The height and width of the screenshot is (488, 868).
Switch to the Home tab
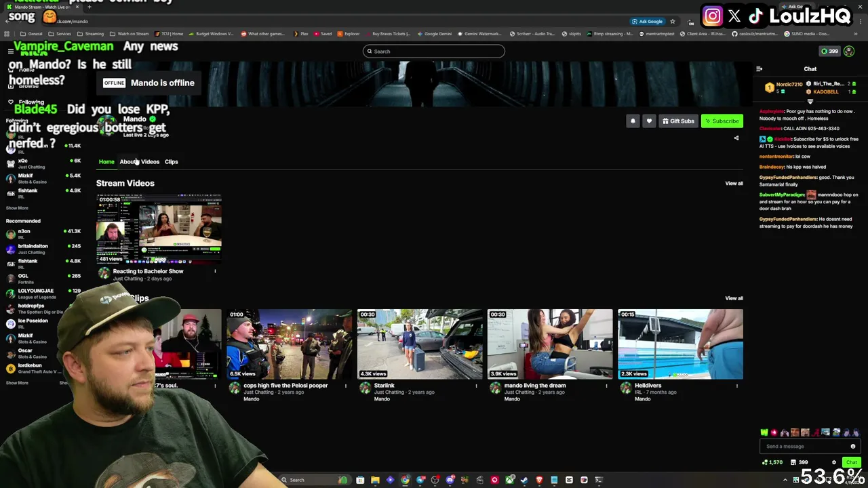click(x=106, y=162)
